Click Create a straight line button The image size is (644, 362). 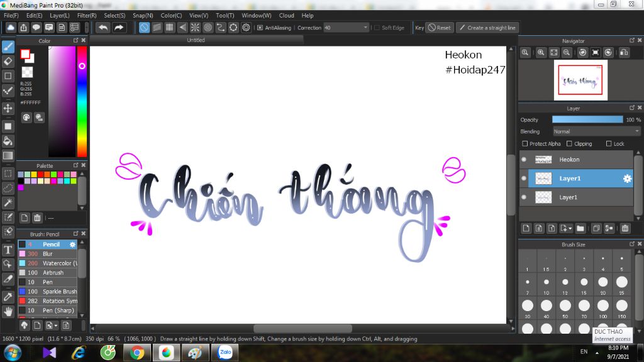click(487, 28)
